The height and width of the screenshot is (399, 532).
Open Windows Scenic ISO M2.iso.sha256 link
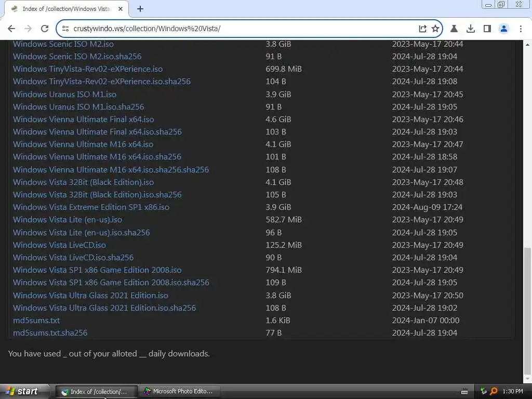pyautogui.click(x=77, y=56)
